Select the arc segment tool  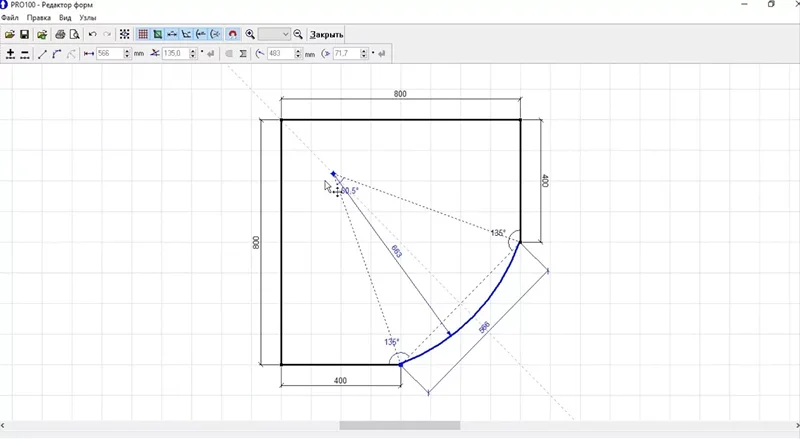click(57, 54)
